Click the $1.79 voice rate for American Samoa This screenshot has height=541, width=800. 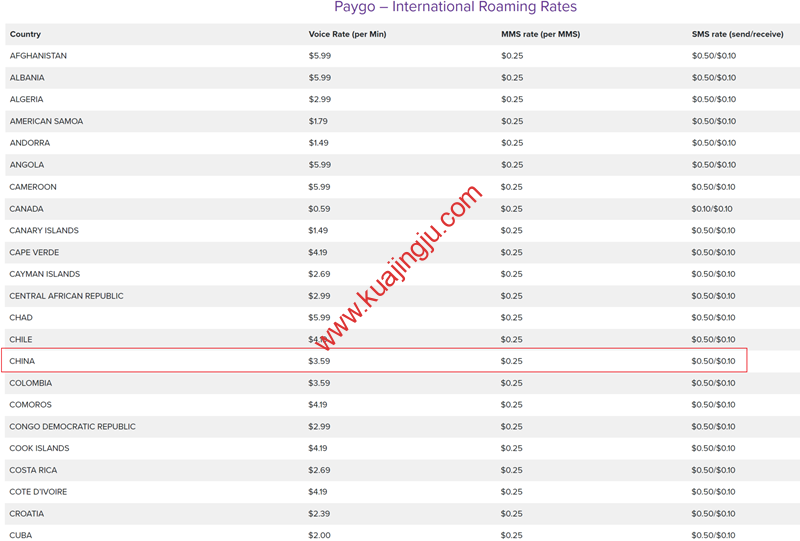318,121
